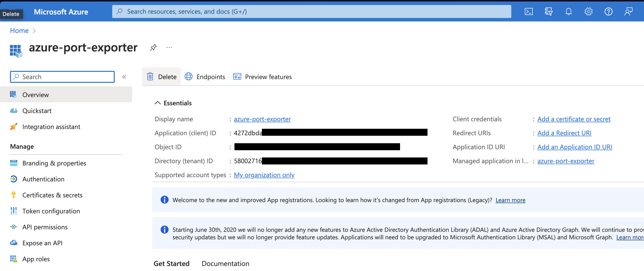This screenshot has width=644, height=271.
Task: Open the portal settings gear
Action: tap(588, 11)
